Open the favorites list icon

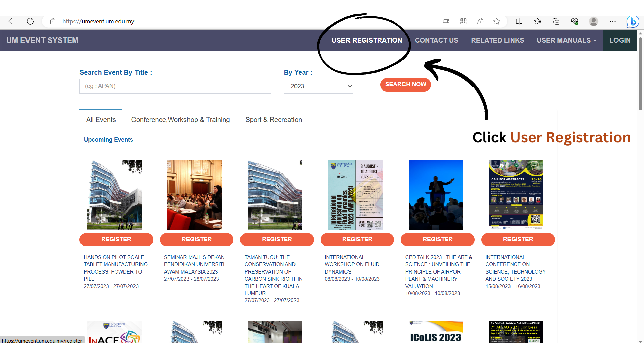pyautogui.click(x=538, y=21)
